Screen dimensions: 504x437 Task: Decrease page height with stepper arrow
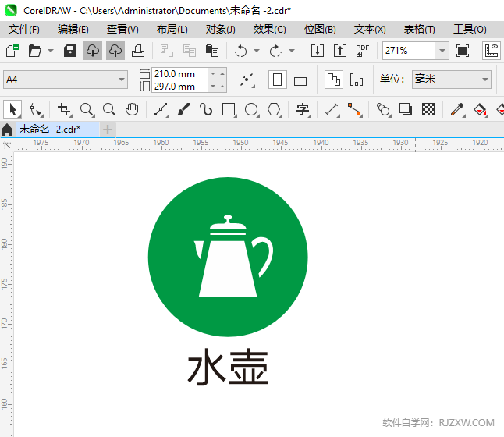click(213, 87)
